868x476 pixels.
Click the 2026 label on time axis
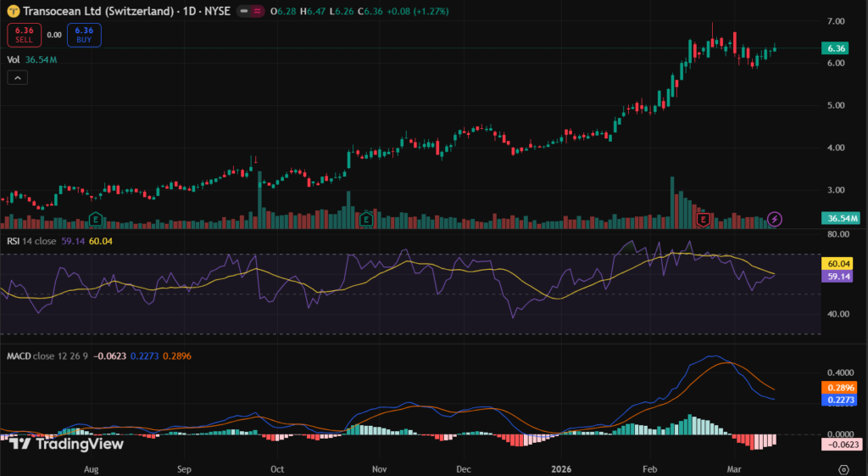561,468
